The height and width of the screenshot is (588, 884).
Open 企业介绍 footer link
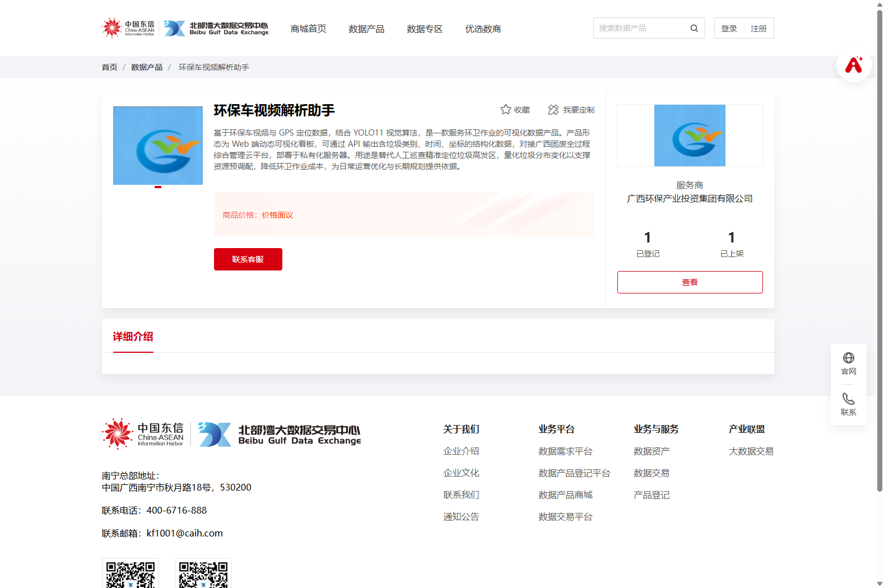[462, 451]
